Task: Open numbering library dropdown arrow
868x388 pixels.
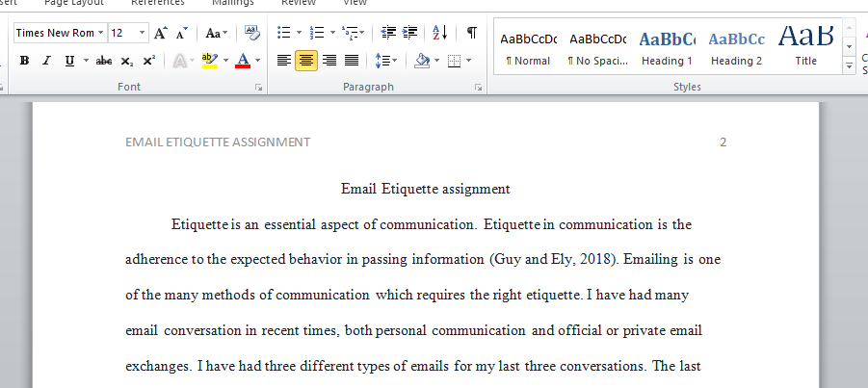Action: point(332,33)
